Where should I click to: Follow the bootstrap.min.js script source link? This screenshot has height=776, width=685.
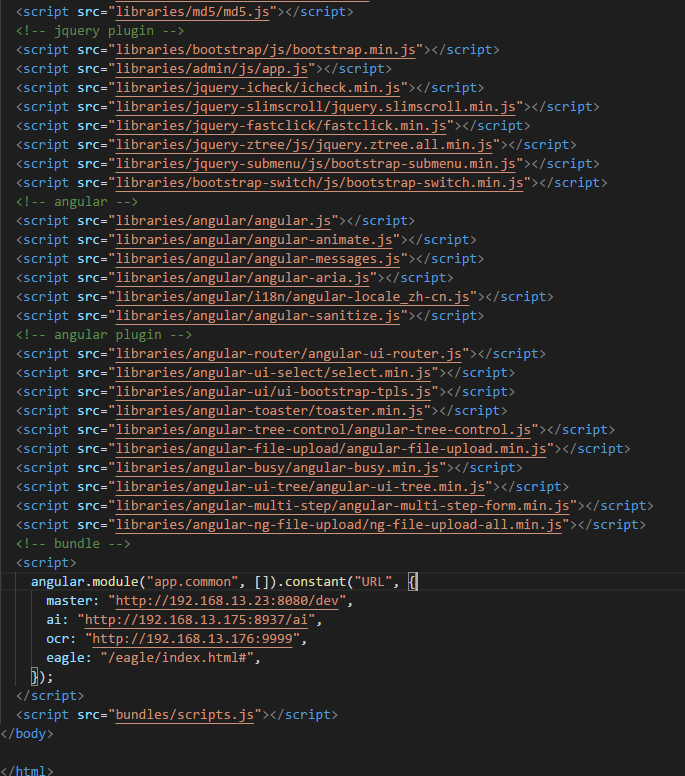(268, 49)
